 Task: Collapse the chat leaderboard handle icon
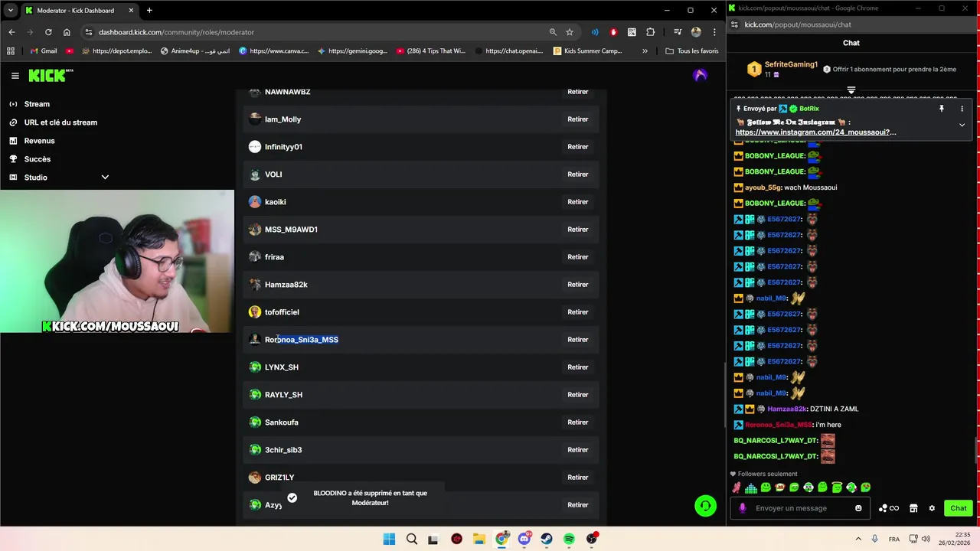851,90
